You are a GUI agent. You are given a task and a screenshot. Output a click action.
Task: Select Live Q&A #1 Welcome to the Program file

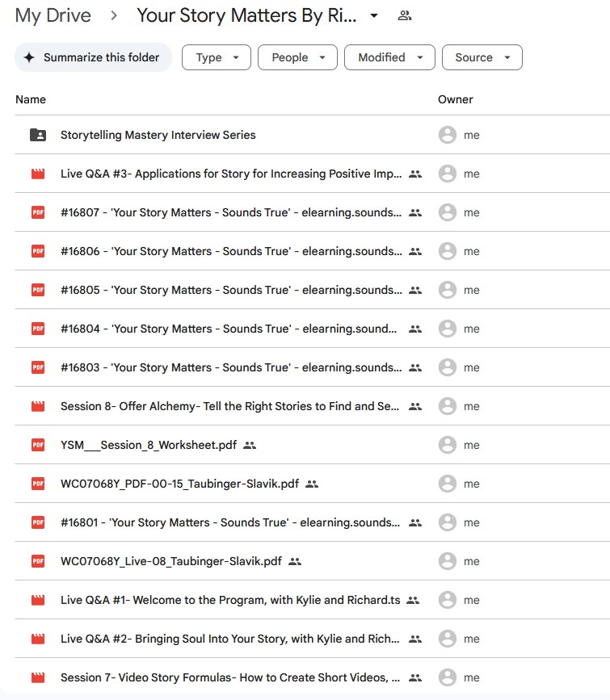pyautogui.click(x=229, y=600)
